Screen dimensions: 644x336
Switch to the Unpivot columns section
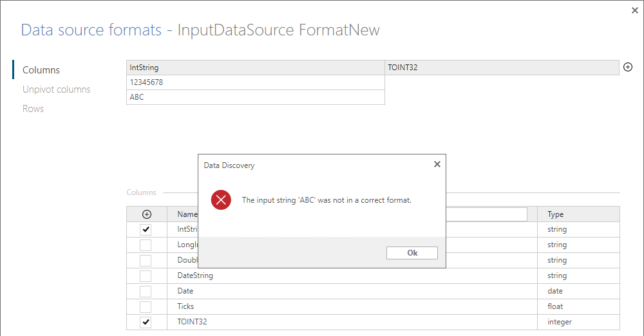tap(56, 89)
